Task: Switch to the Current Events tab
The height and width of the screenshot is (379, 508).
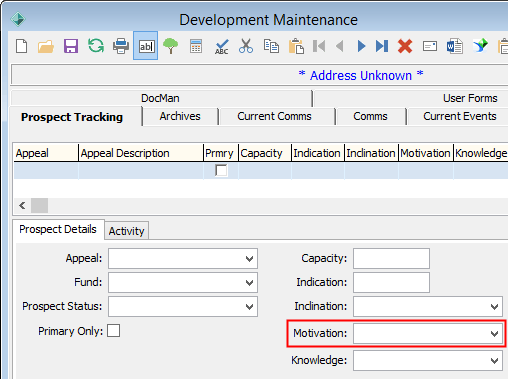Action: point(460,116)
